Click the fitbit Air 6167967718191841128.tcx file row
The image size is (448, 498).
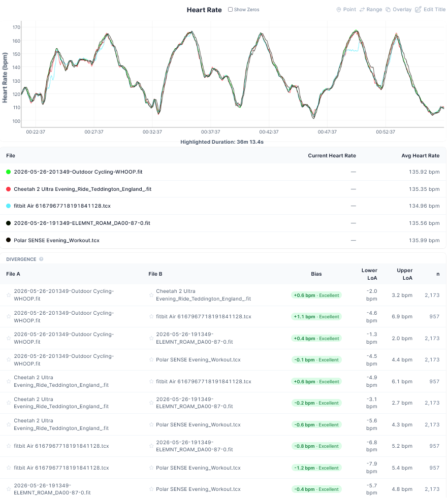click(223, 206)
